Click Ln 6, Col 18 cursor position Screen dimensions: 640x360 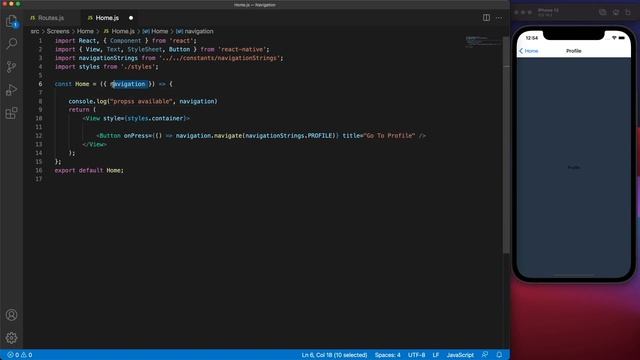[x=334, y=355]
